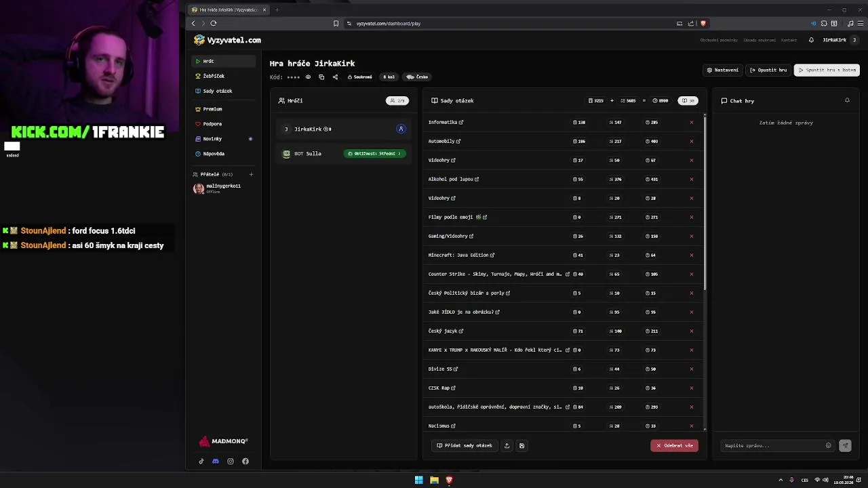The width and height of the screenshot is (868, 488).
Task: Open Automobily external link icon
Action: point(458,142)
